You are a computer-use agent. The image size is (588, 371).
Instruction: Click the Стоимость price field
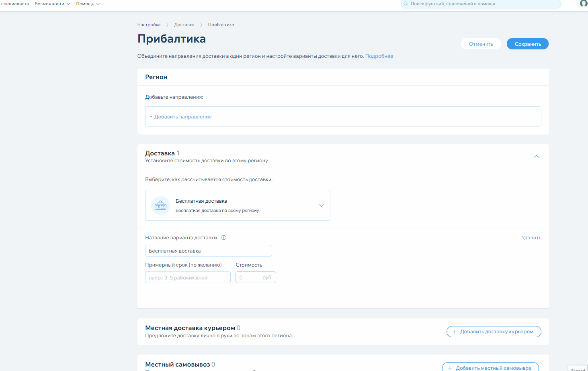249,277
